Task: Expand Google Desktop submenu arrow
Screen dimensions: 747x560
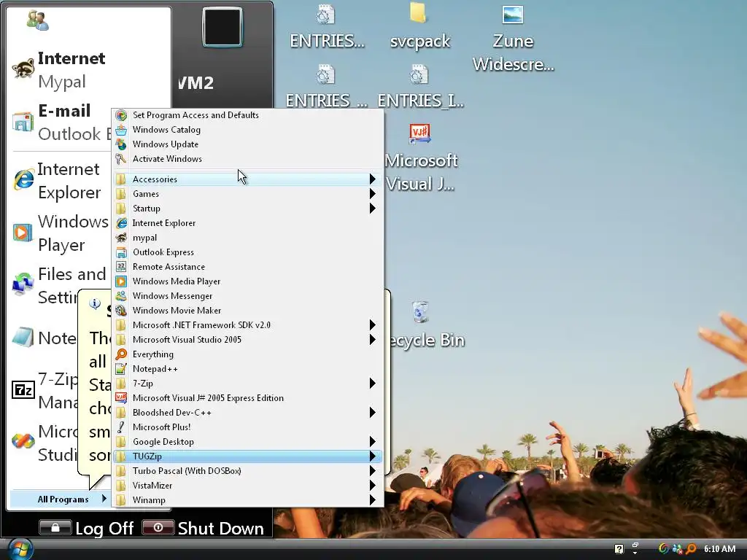Action: tap(373, 442)
